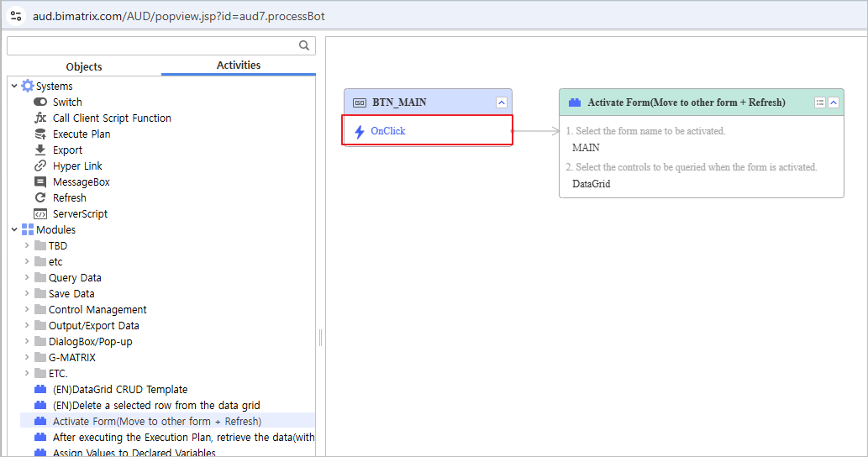Click the Refresh circular arrow icon
Image resolution: width=868 pixels, height=457 pixels.
(40, 197)
